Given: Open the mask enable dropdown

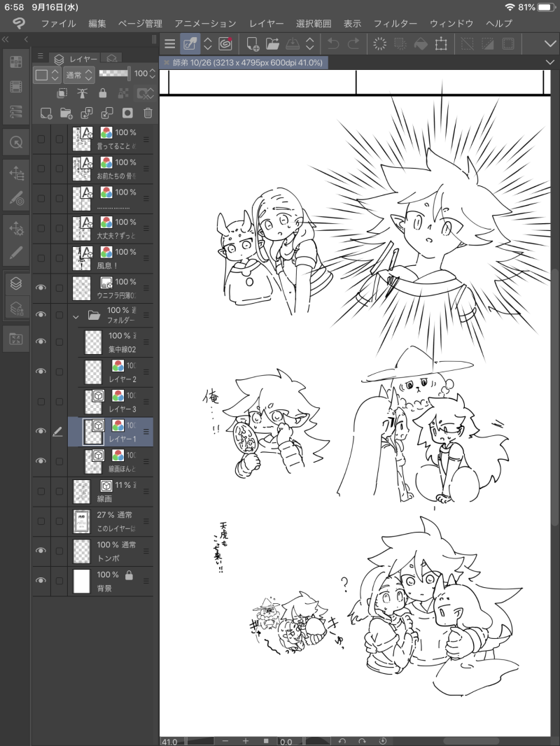Looking at the screenshot, I should [x=145, y=93].
